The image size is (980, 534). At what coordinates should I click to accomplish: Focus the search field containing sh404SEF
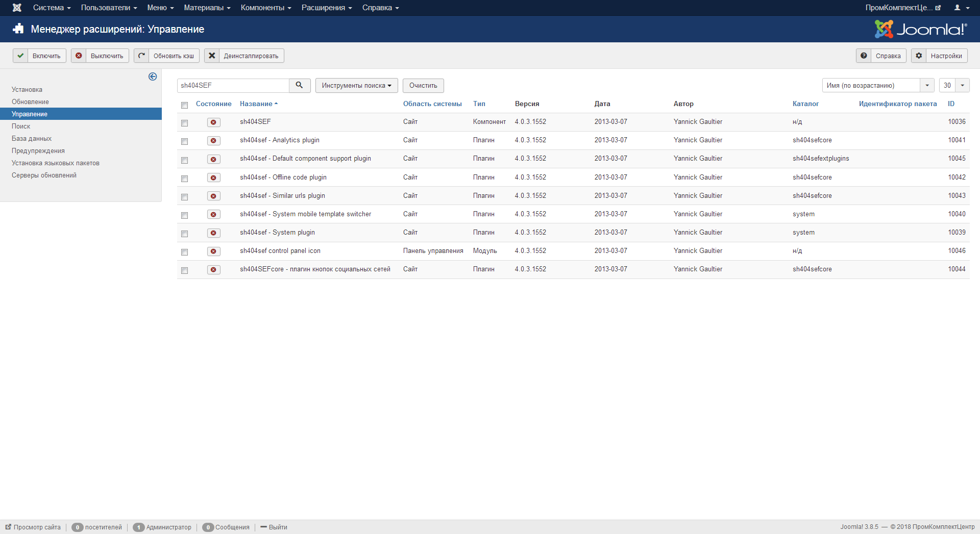tap(233, 85)
